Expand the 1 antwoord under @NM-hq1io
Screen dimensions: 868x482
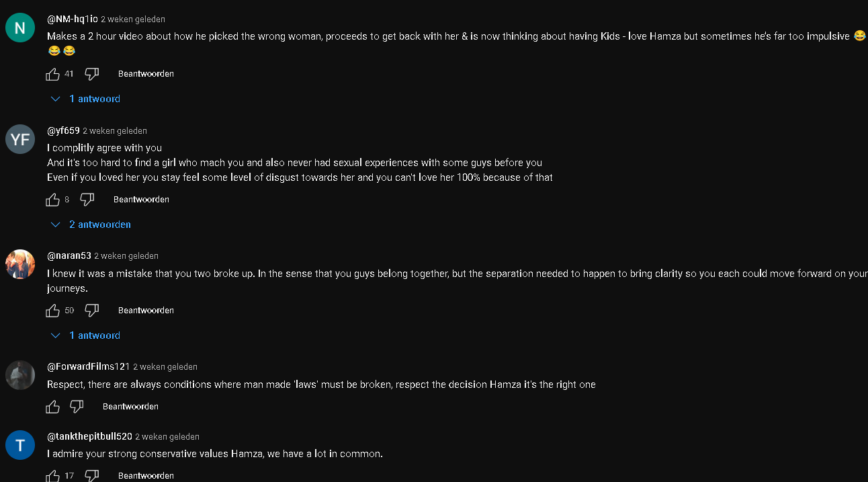86,99
